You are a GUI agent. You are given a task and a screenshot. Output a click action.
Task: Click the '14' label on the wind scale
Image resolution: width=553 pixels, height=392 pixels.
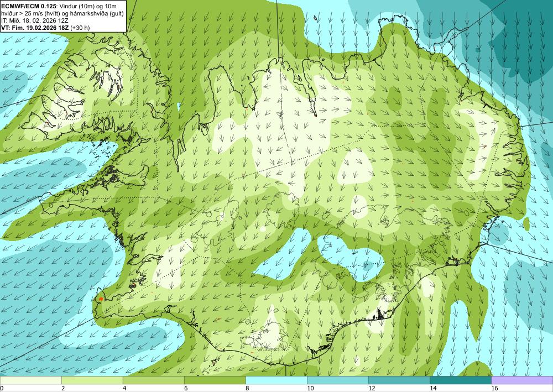(x=433, y=388)
